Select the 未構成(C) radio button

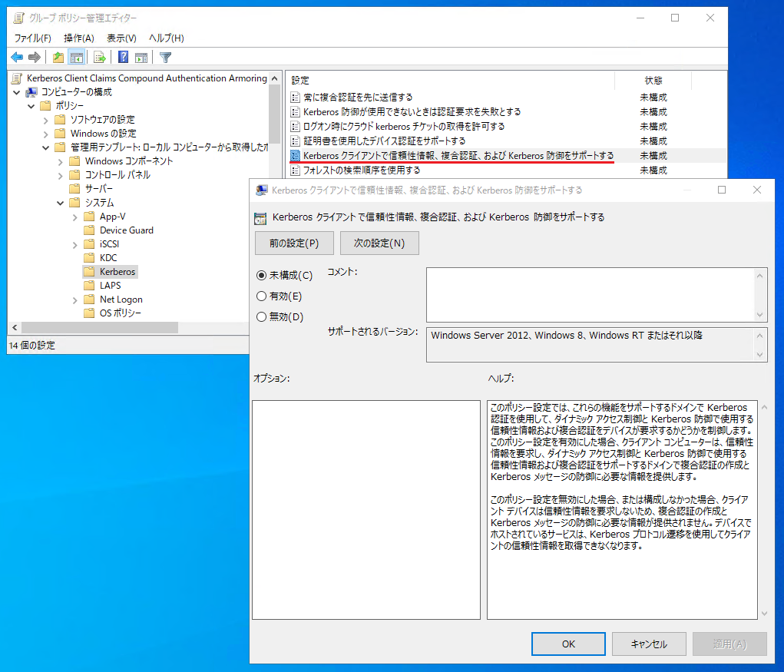[261, 276]
